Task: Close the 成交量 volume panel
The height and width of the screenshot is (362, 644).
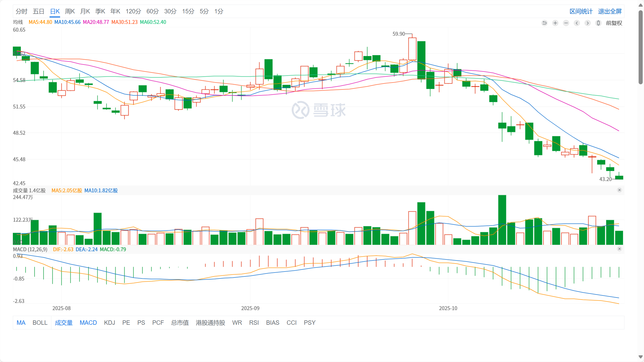Action: coord(619,190)
